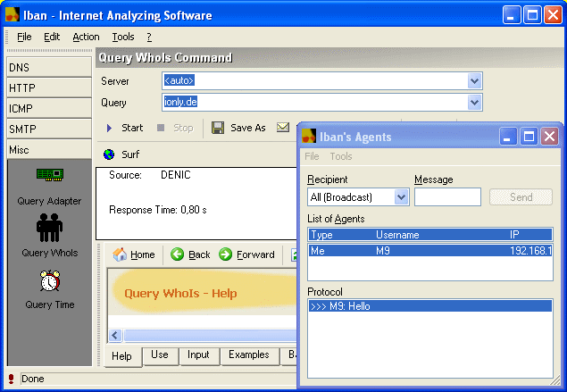Viewport: 567px width, 392px height.
Task: Click the Username column header
Action: click(x=397, y=235)
